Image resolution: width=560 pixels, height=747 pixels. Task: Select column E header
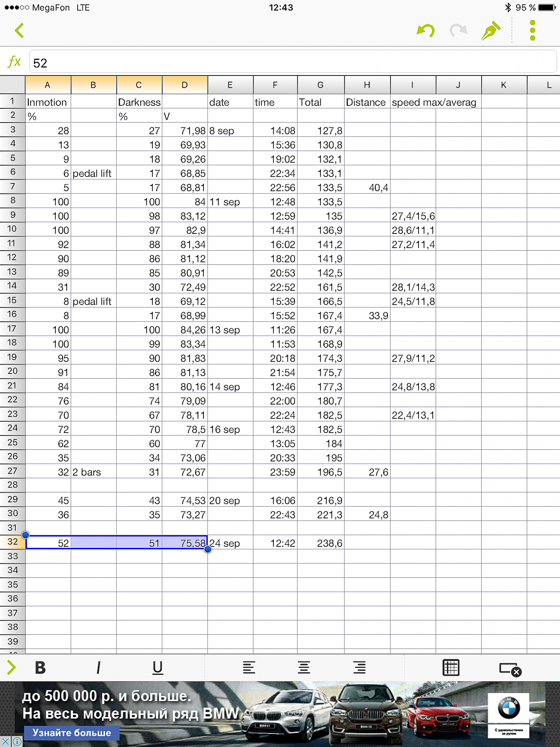click(x=230, y=85)
